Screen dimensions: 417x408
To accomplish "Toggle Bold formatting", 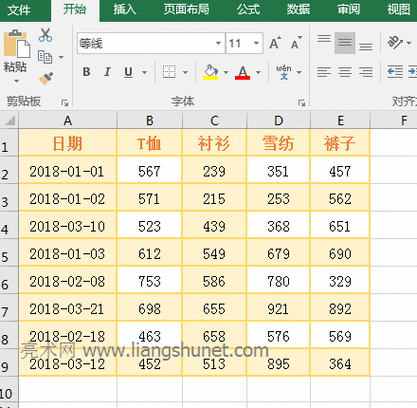I will pyautogui.click(x=86, y=72).
